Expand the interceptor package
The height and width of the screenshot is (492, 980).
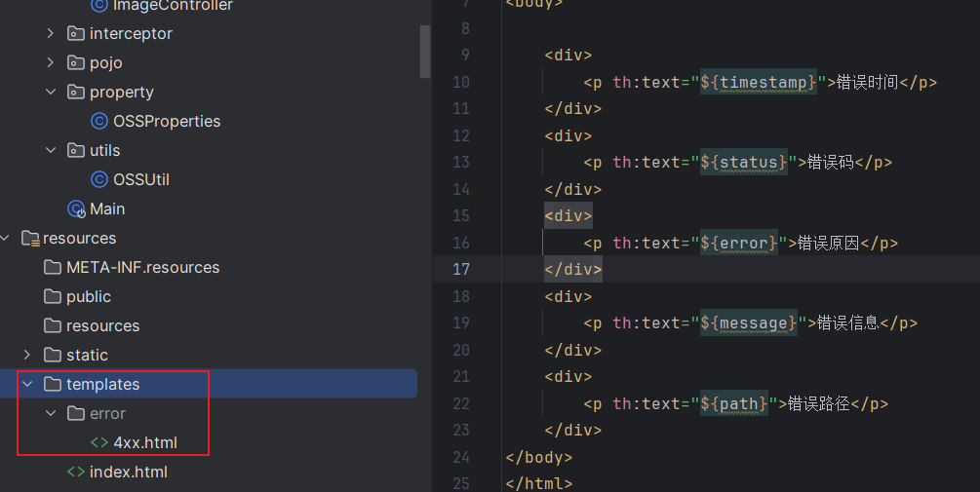pyautogui.click(x=51, y=33)
